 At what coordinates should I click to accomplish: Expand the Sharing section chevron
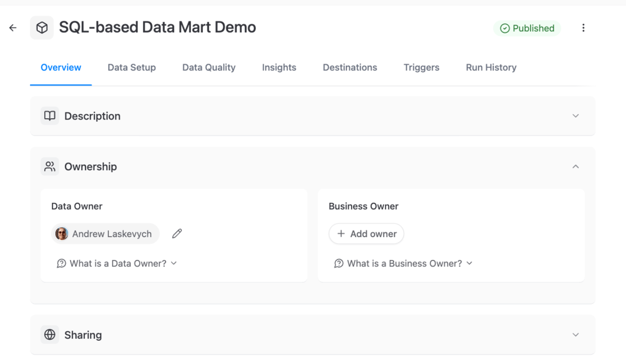pos(575,335)
